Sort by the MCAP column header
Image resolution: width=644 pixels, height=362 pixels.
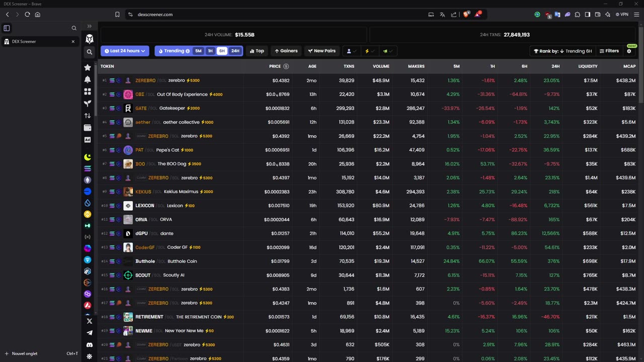pyautogui.click(x=629, y=66)
